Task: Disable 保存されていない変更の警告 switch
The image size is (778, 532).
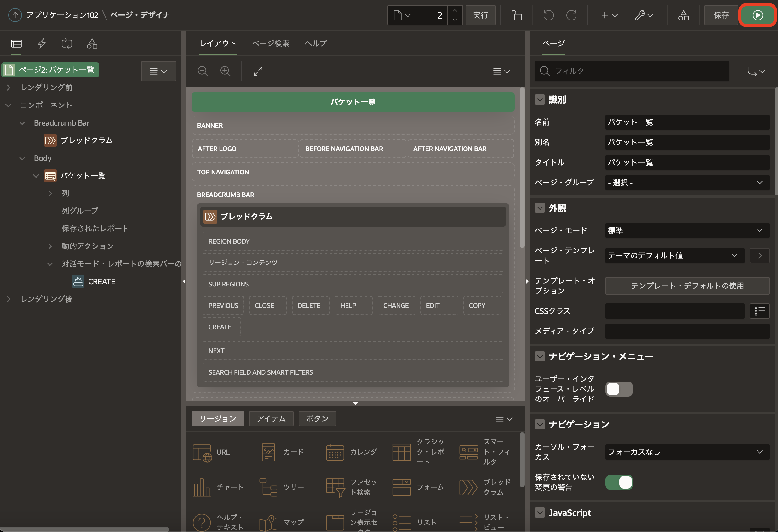Action: coord(619,482)
